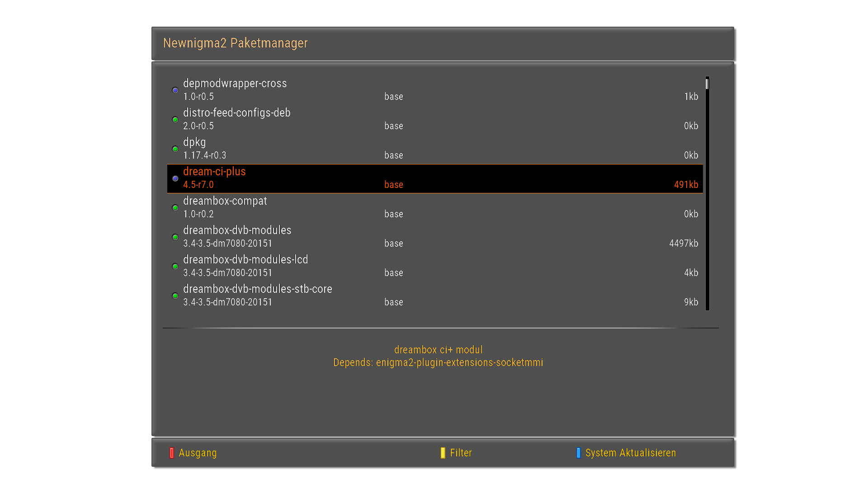Exit via the Ausgang label
This screenshot has height=488, width=868.
[x=198, y=453]
